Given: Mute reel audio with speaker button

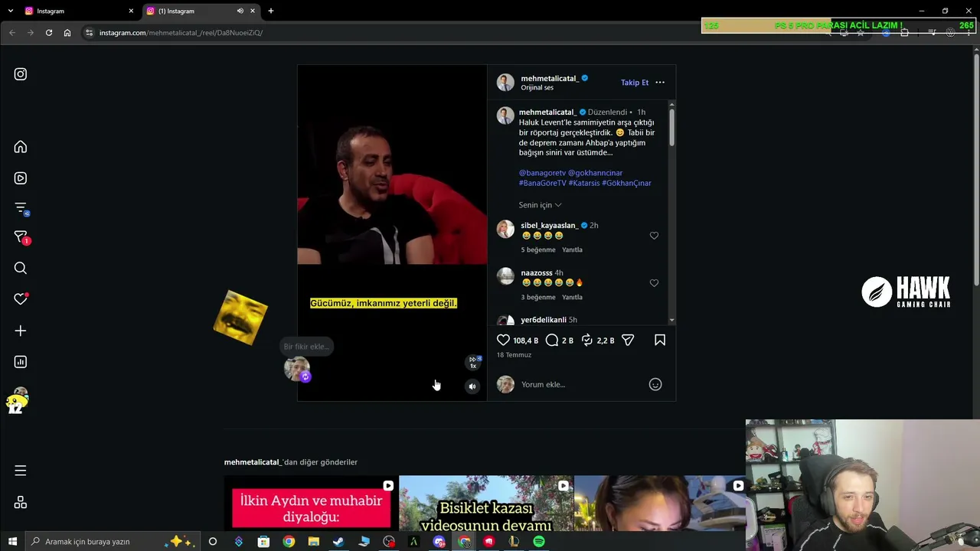Looking at the screenshot, I should 472,386.
